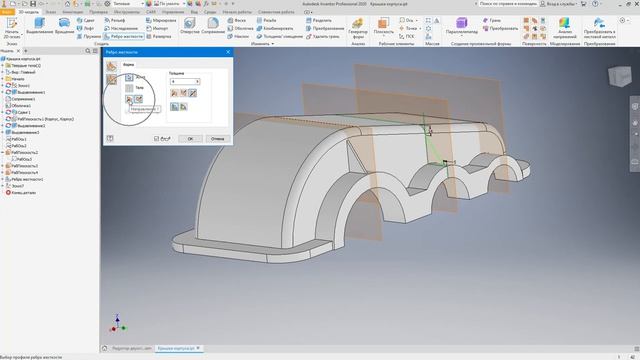Choose symmetric thickness option in rib dialog
The width and height of the screenshot is (640, 360).
193,93
